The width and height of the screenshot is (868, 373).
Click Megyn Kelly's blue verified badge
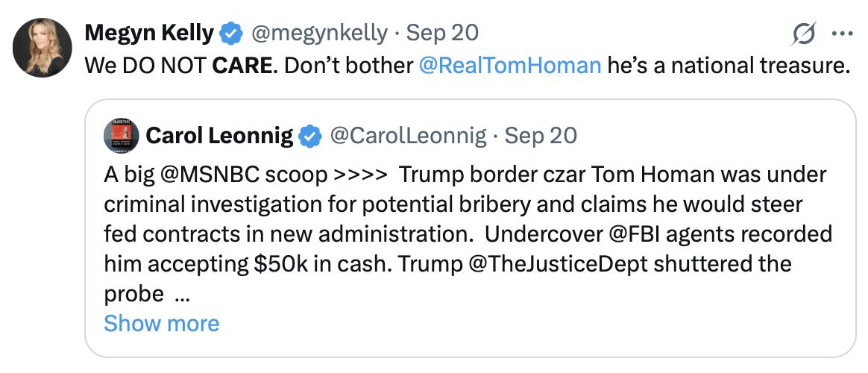233,34
